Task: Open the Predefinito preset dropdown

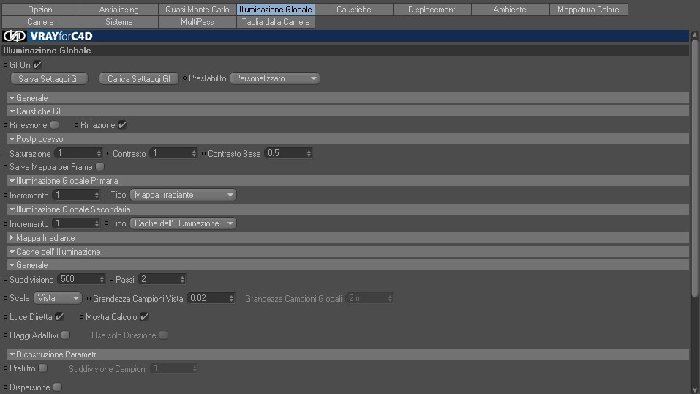Action: click(275, 79)
